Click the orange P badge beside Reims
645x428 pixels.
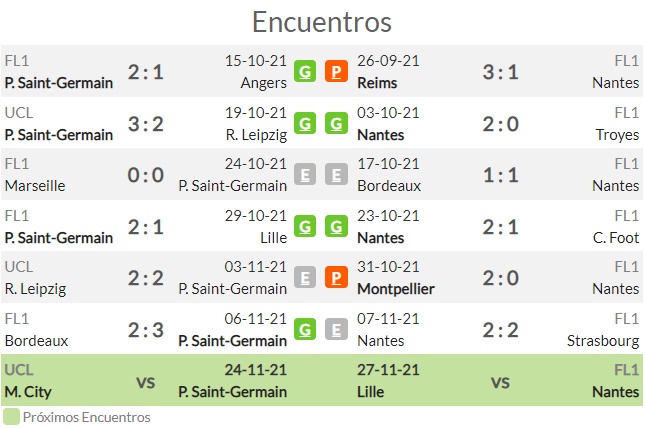tap(336, 71)
